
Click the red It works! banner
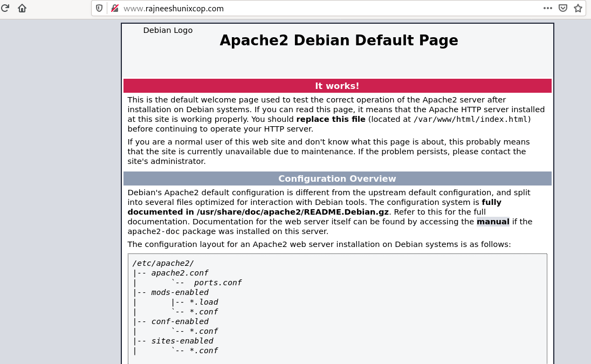[338, 86]
